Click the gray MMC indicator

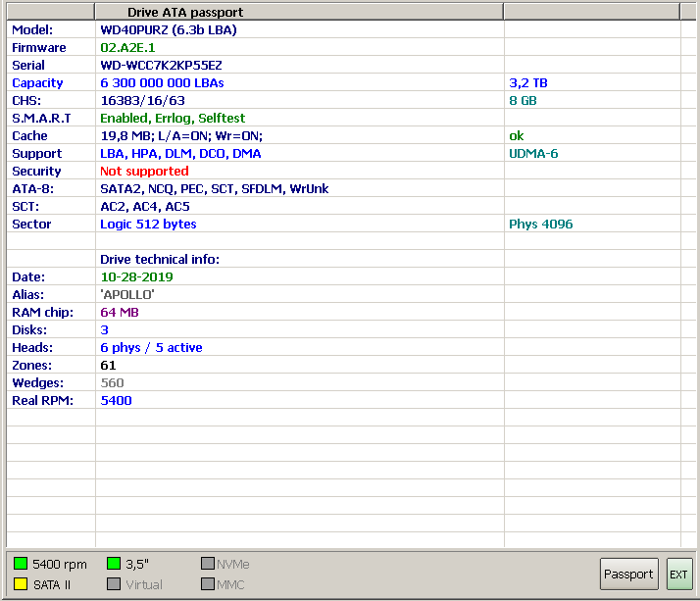point(208,584)
